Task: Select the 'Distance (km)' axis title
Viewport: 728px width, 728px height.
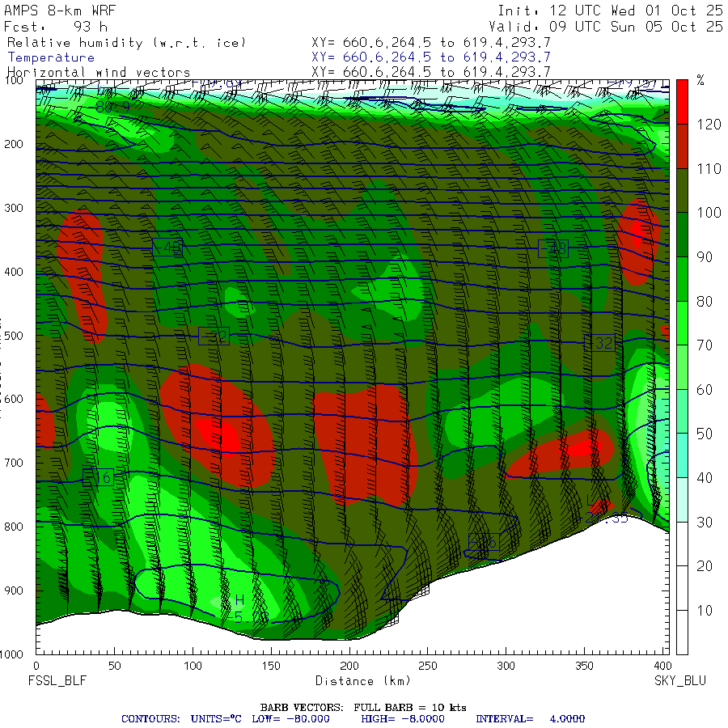Action: (363, 681)
